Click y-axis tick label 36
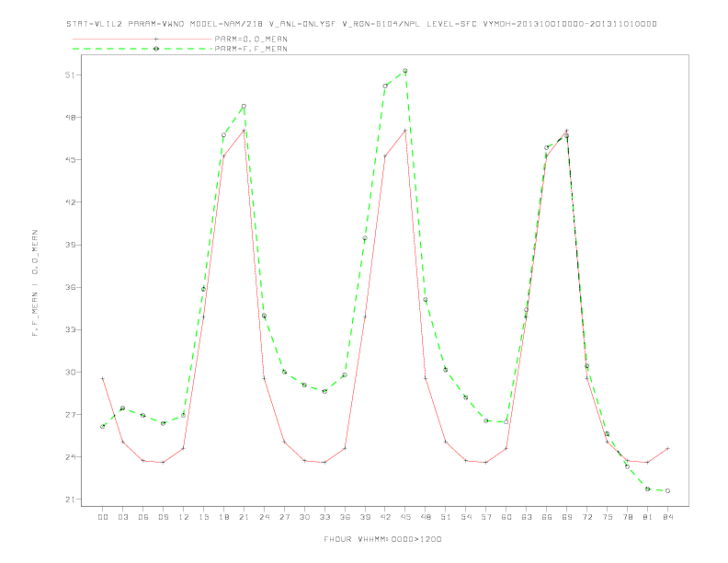Image resolution: width=728 pixels, height=563 pixels. point(70,287)
